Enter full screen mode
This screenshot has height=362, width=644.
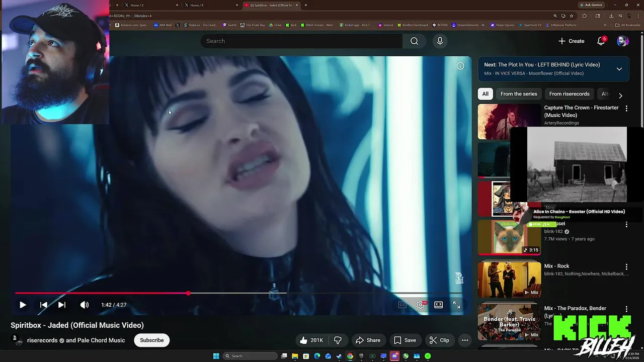point(456,305)
